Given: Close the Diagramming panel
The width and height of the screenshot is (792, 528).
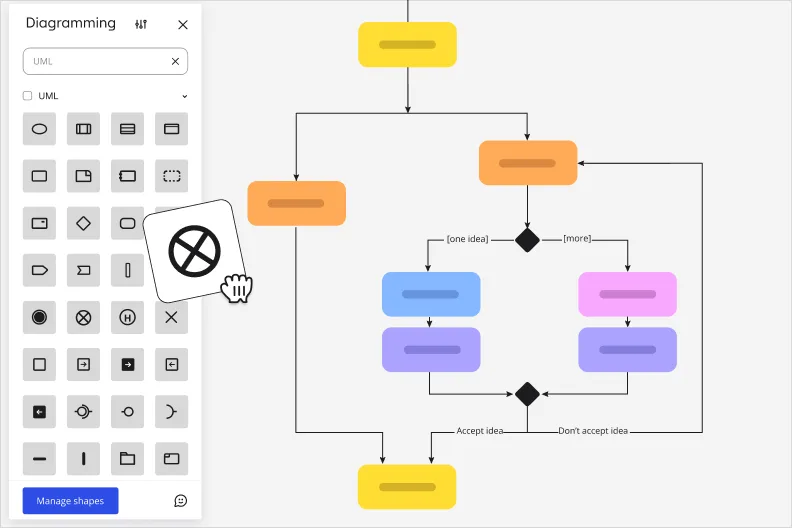Looking at the screenshot, I should pyautogui.click(x=182, y=25).
